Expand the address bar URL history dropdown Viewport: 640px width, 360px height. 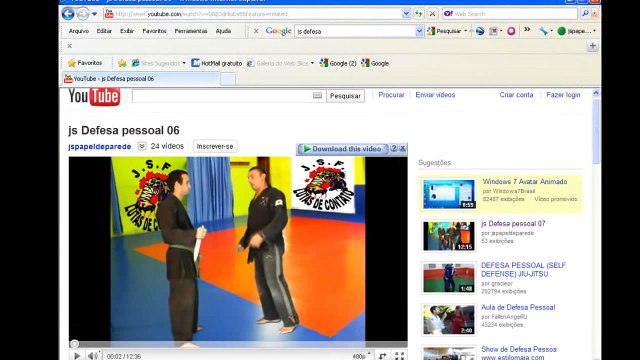click(406, 14)
